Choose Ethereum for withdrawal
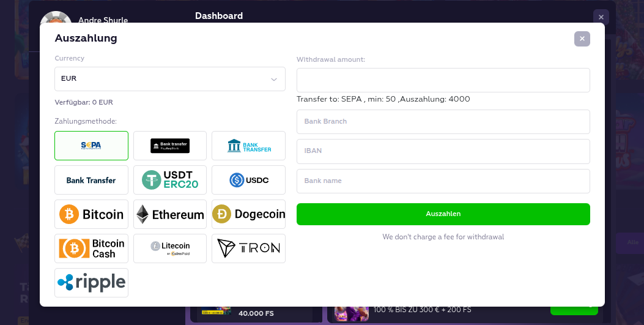 coord(170,214)
